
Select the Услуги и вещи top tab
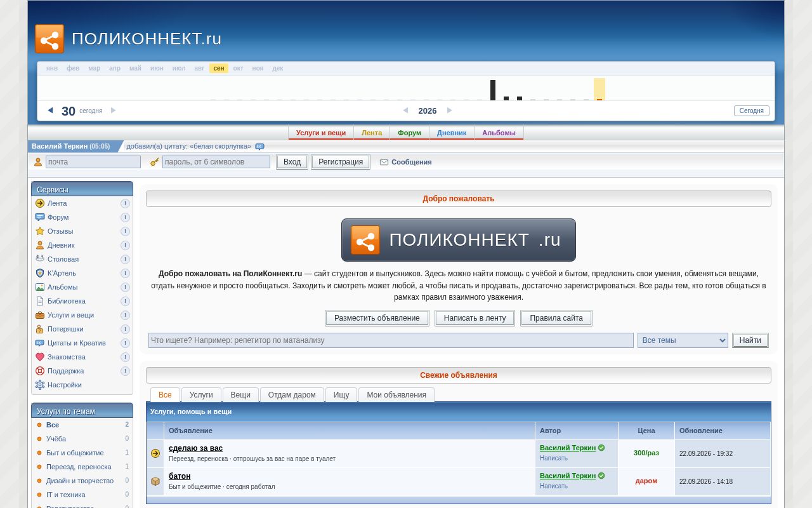321,133
